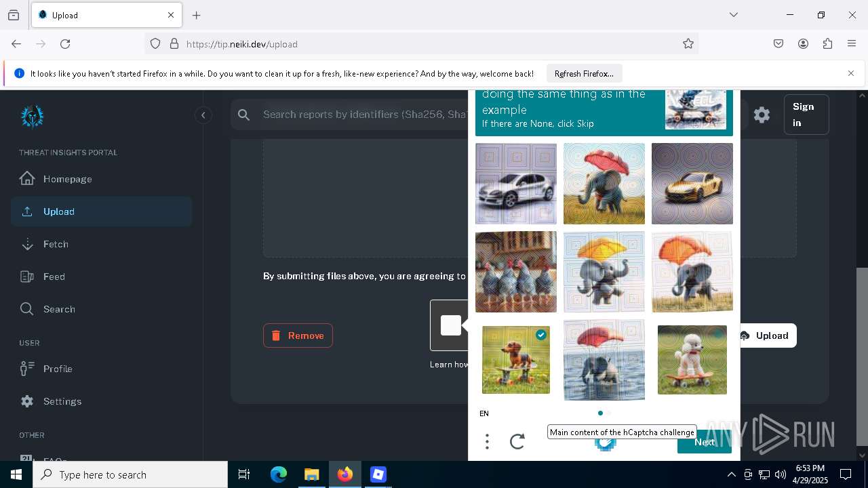Open Task View on the taskbar
This screenshot has height=488, width=868.
pos(244,474)
